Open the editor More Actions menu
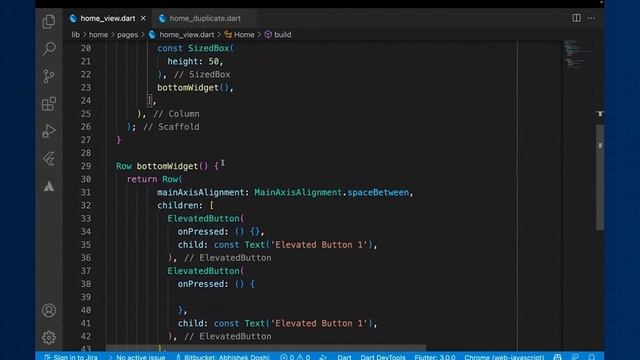This screenshot has height=360, width=640. point(591,18)
